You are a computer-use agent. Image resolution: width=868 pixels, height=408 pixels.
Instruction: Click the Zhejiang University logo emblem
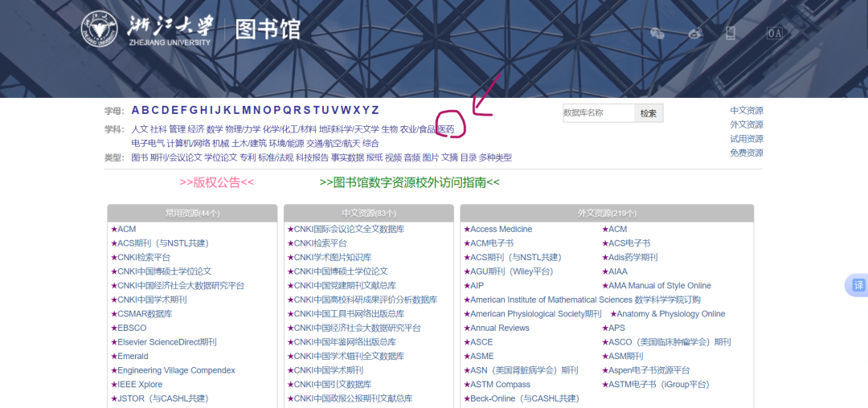pyautogui.click(x=99, y=30)
